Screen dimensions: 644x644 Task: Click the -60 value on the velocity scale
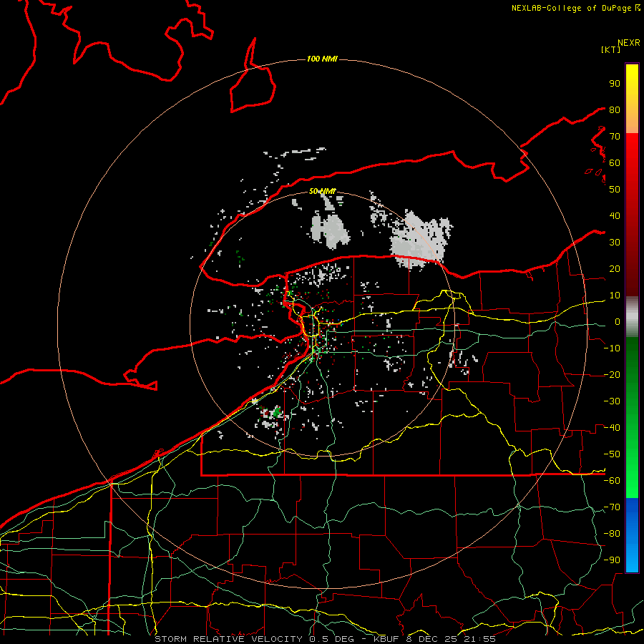[x=612, y=481]
